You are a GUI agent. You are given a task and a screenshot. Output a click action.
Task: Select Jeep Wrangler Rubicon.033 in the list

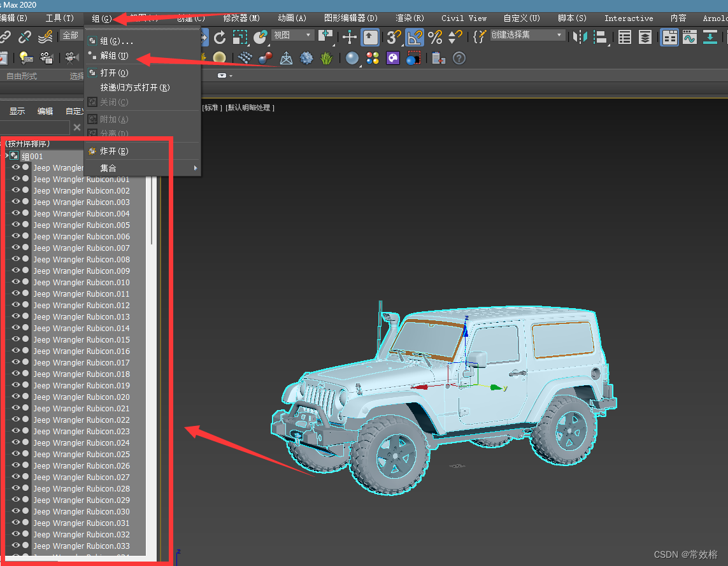(82, 546)
